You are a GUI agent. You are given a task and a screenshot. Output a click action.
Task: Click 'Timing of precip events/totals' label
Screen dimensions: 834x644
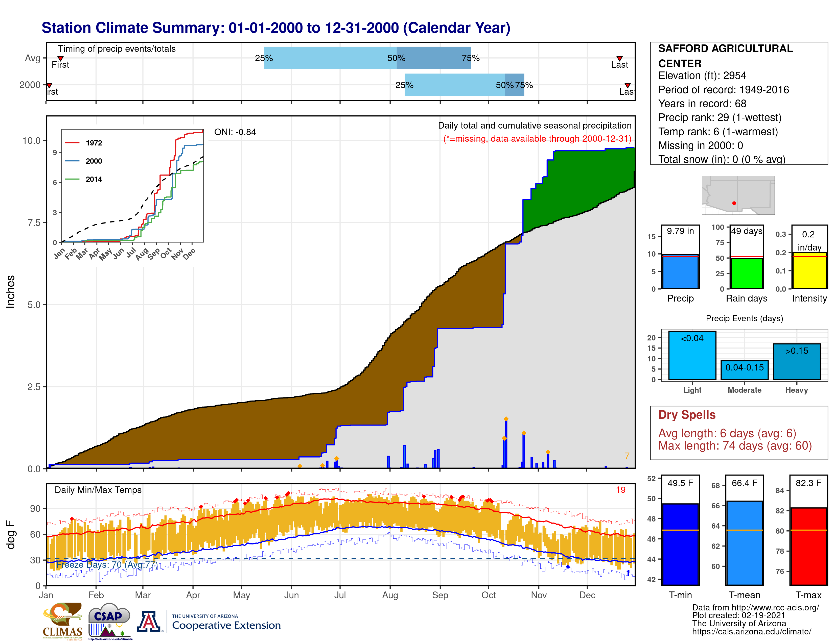[117, 49]
